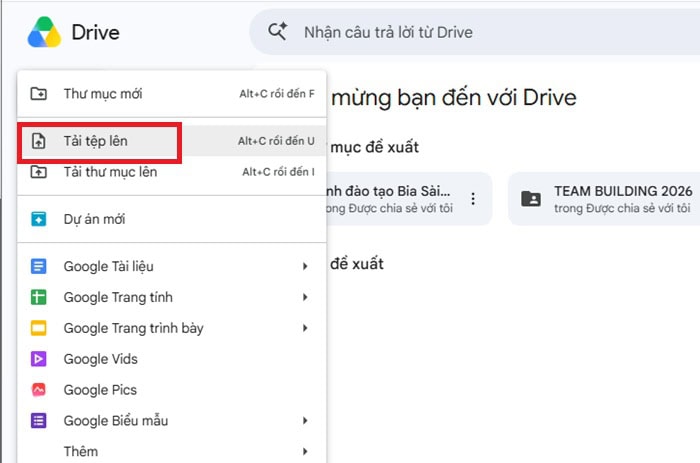The height and width of the screenshot is (463, 700).
Task: Click the Google Biểu mẫu label
Action: [x=116, y=421]
